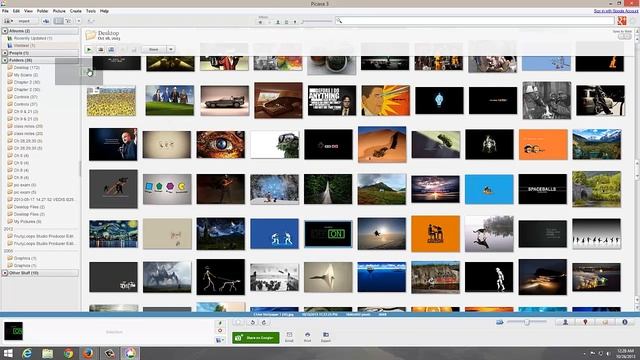Click the filter date range slider

pos(317,22)
